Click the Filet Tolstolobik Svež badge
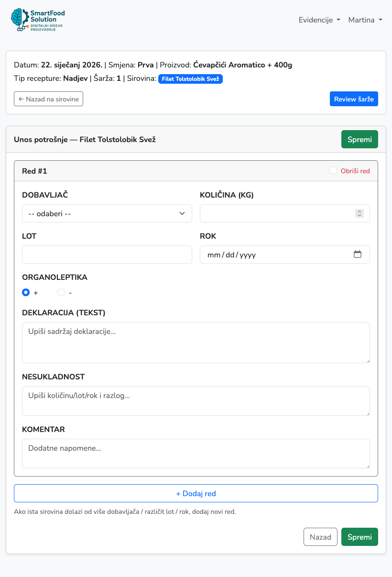The width and height of the screenshot is (392, 577). click(190, 79)
